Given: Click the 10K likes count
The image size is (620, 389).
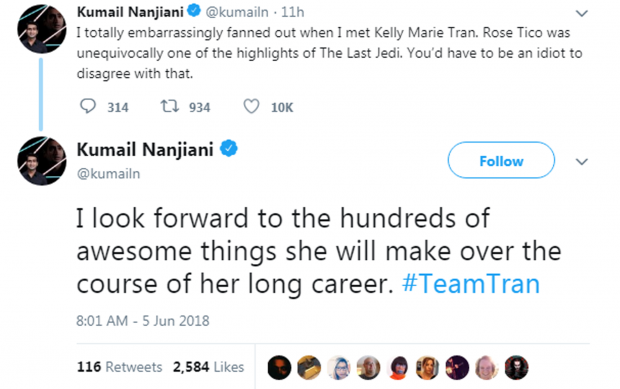Looking at the screenshot, I should coord(282,108).
